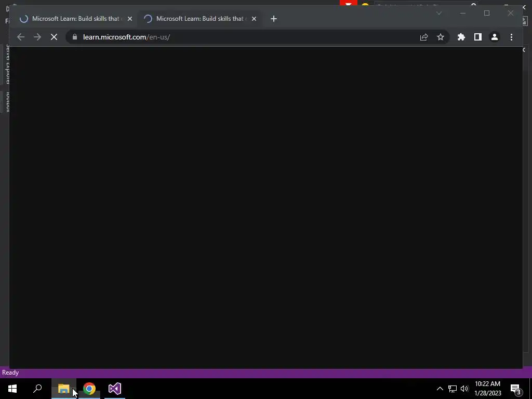Screen dimensions: 532x399
Task: Close the Chrome window
Action: point(510,13)
